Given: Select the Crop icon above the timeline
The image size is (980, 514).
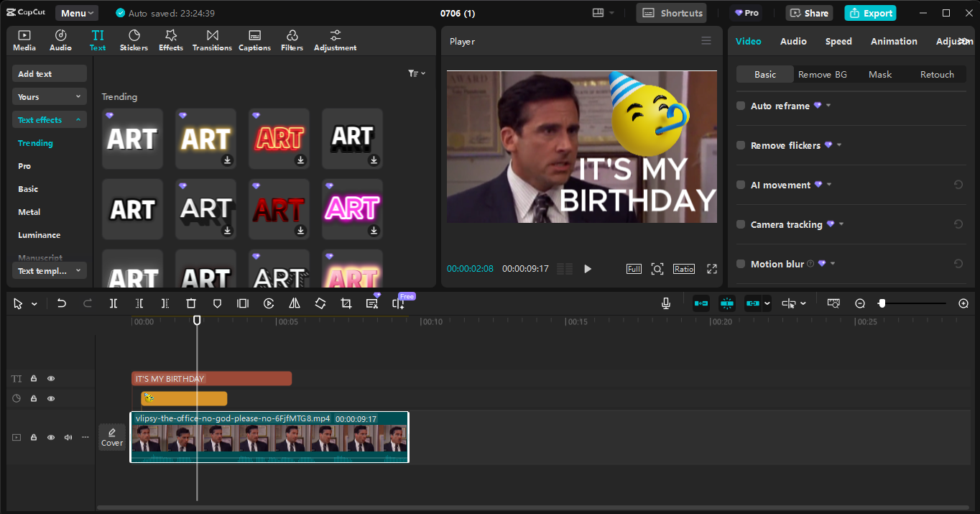Looking at the screenshot, I should coord(346,303).
